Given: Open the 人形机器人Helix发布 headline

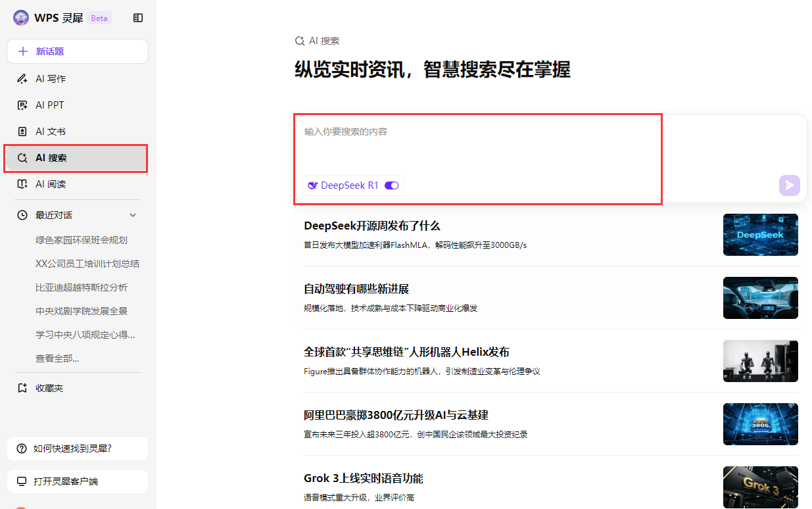Looking at the screenshot, I should 406,352.
